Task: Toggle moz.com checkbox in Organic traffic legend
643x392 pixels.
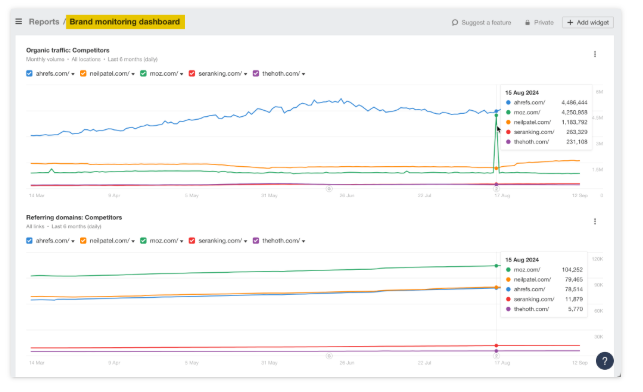Action: click(143, 73)
